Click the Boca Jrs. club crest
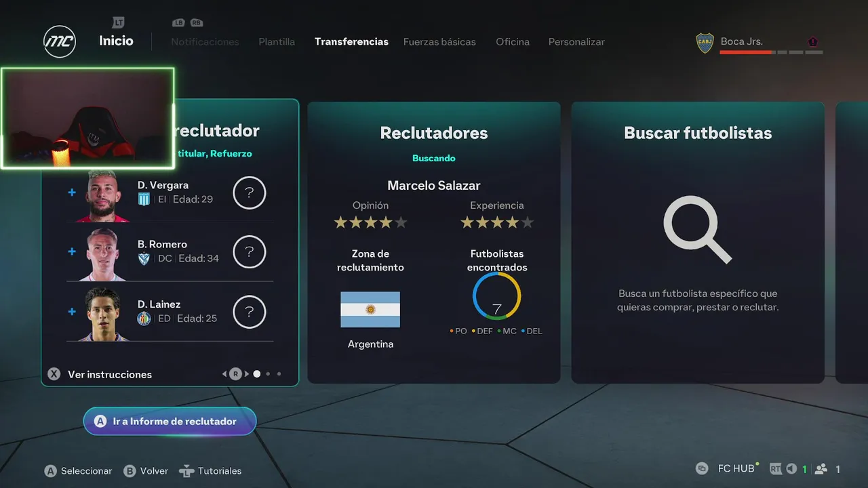 click(x=705, y=43)
